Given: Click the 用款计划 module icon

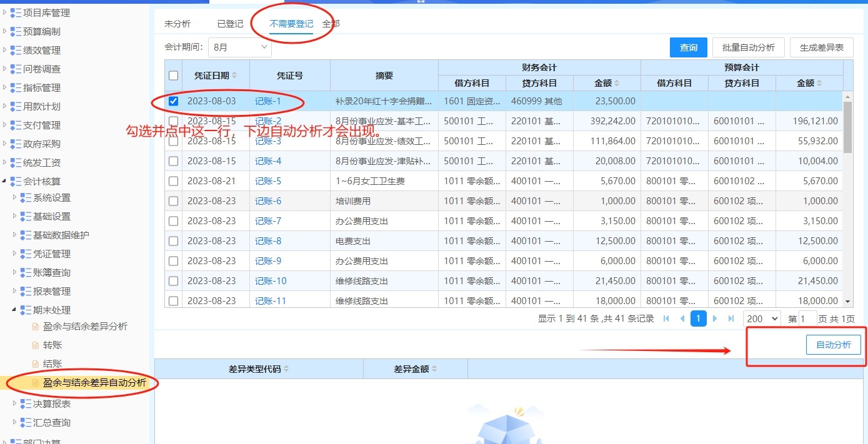Looking at the screenshot, I should pos(16,106).
